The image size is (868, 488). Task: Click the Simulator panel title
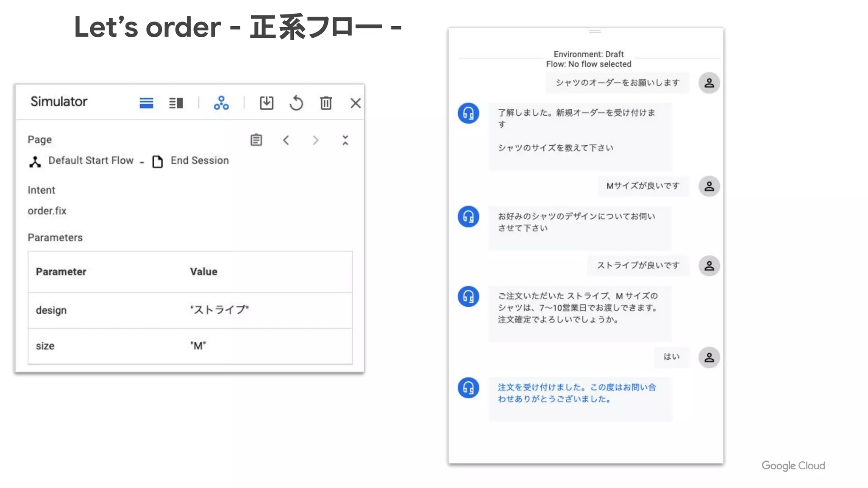(x=59, y=102)
